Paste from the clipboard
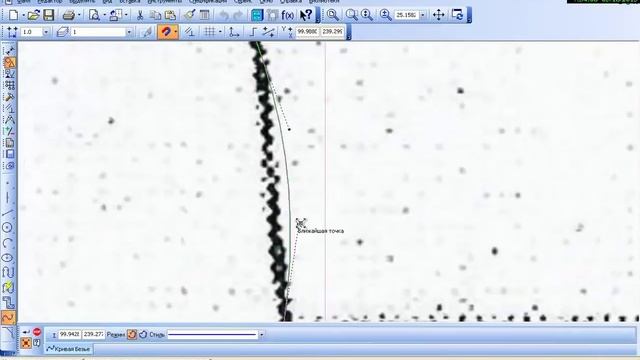Screen dimensions: 640x360 pyautogui.click(x=170, y=16)
